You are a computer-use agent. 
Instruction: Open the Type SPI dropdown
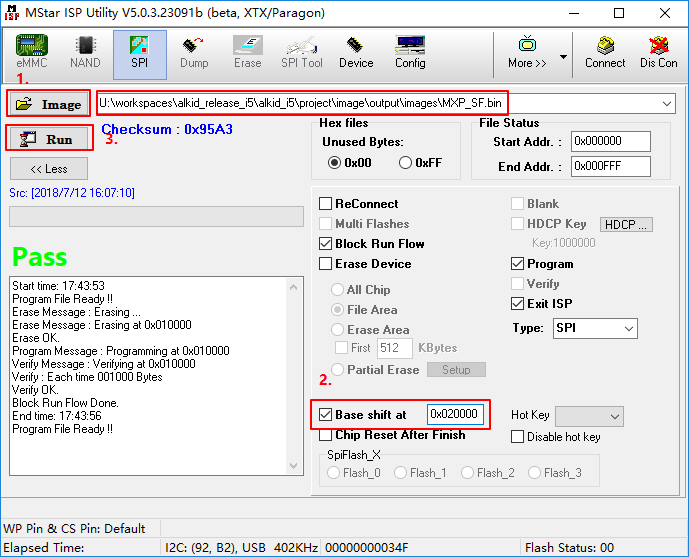click(x=628, y=329)
